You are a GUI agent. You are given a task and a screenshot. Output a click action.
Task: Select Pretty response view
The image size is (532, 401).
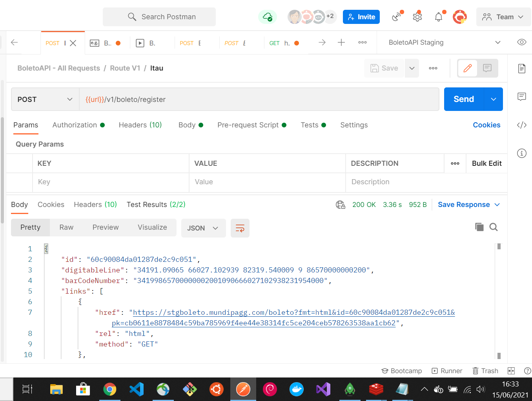(30, 227)
